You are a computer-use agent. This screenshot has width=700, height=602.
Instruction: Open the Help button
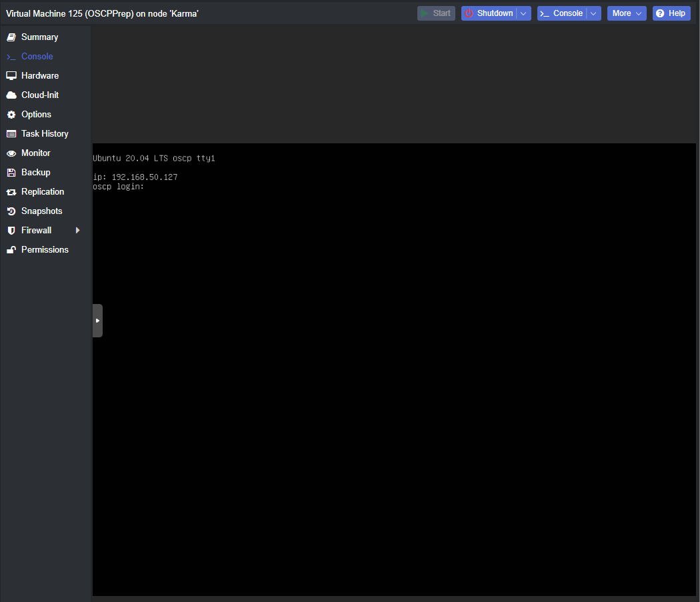671,13
